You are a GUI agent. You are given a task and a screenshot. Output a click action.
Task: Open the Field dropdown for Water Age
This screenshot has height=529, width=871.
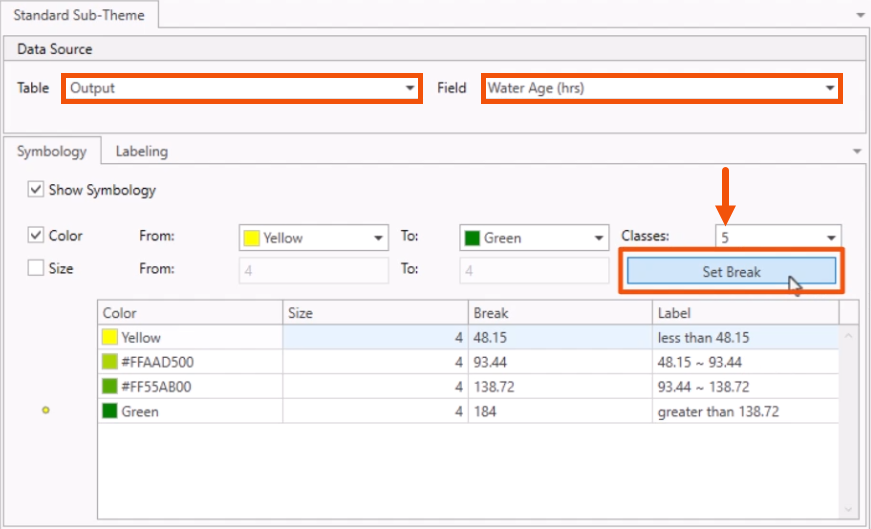[660, 88]
